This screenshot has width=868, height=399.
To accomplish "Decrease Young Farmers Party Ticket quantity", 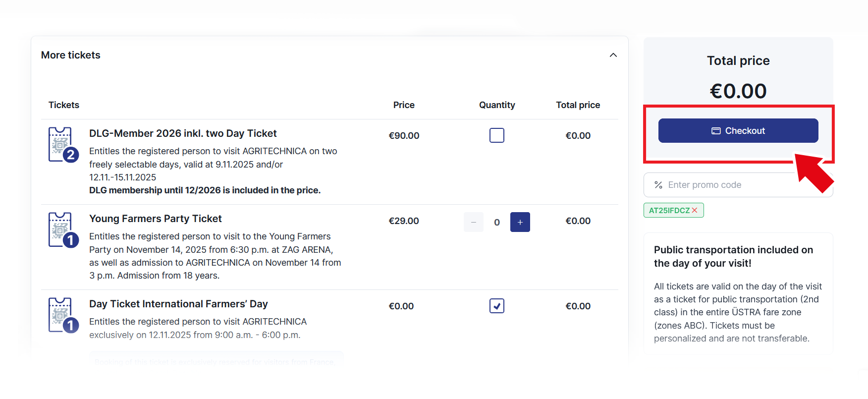I will tap(473, 222).
